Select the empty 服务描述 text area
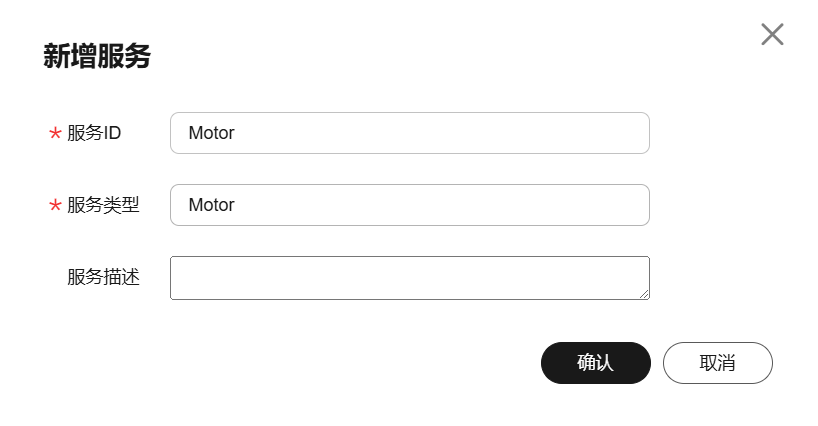Viewport: 818px width, 426px height. click(410, 278)
